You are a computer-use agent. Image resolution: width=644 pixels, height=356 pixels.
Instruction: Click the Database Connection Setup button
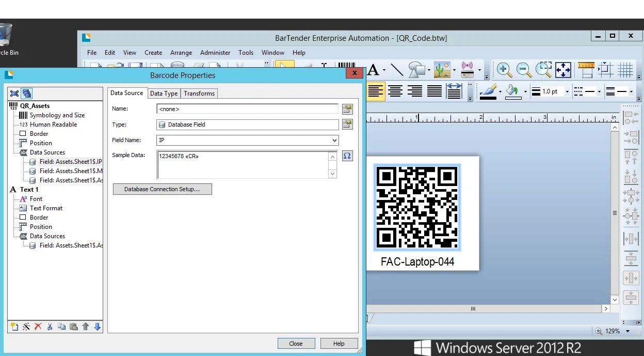point(162,189)
